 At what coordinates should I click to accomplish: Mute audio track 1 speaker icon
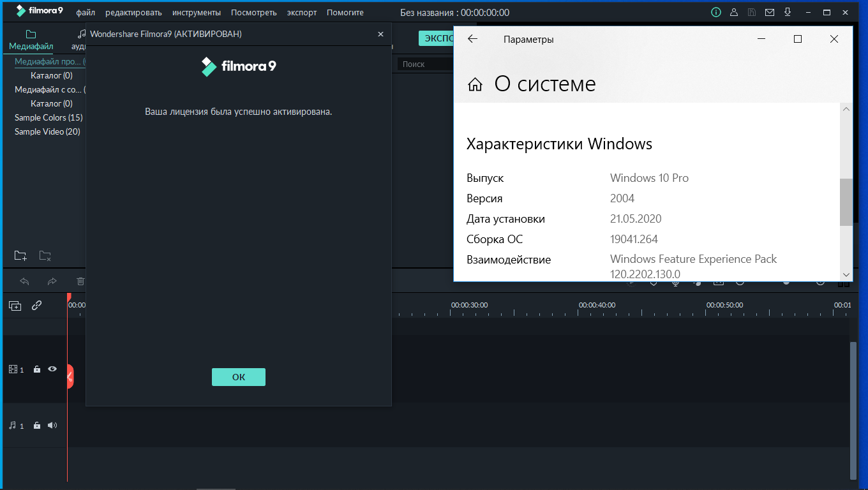52,426
